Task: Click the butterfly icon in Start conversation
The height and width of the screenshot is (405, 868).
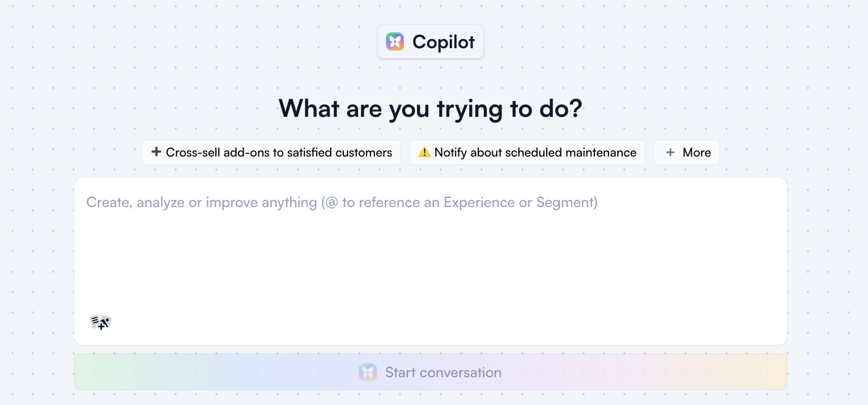Action: pyautogui.click(x=368, y=372)
